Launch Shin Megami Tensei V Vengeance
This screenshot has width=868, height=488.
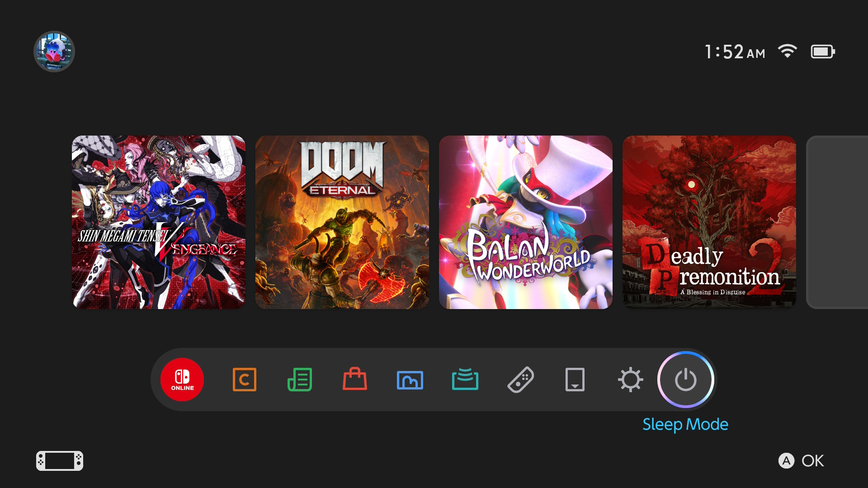(x=159, y=222)
